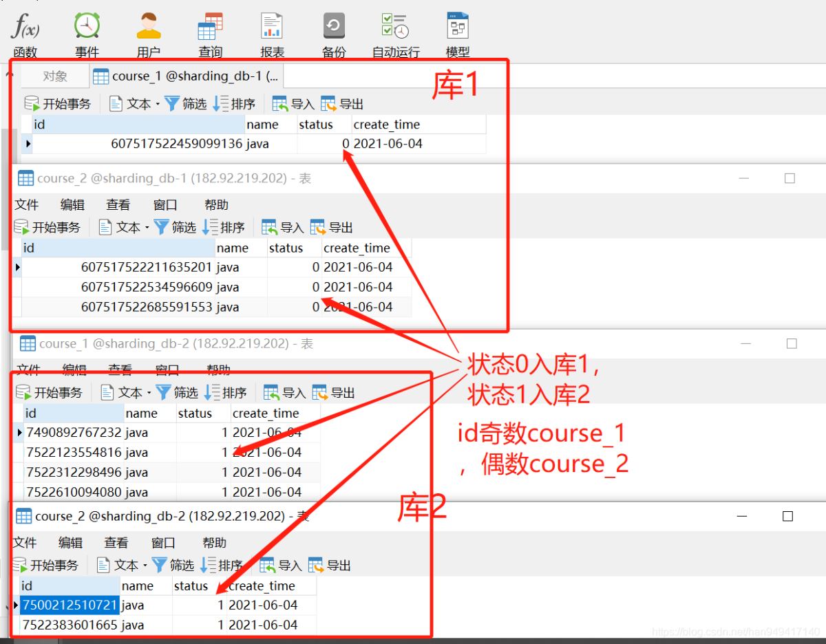This screenshot has height=644, width=826.
Task: Click 开始事务 in course_2 sharding_db-1 window
Action: (x=47, y=228)
